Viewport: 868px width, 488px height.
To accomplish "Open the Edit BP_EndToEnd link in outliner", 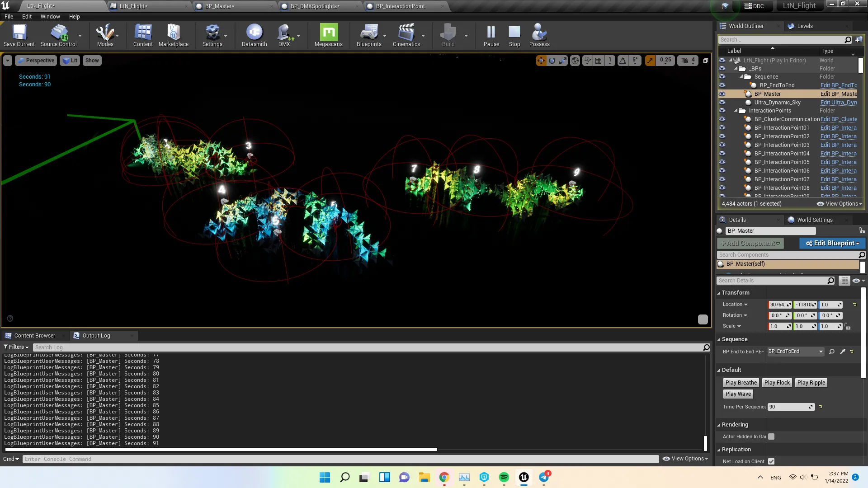I will point(839,85).
